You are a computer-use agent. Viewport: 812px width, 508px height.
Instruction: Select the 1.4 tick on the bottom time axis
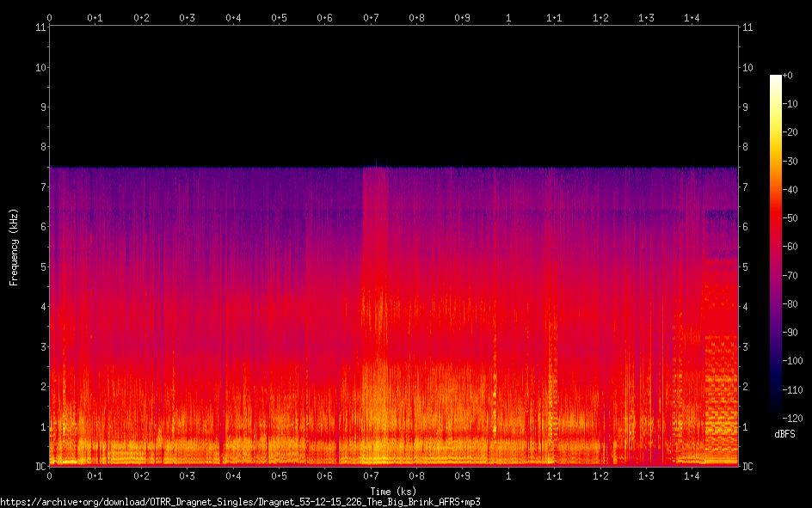692,475
